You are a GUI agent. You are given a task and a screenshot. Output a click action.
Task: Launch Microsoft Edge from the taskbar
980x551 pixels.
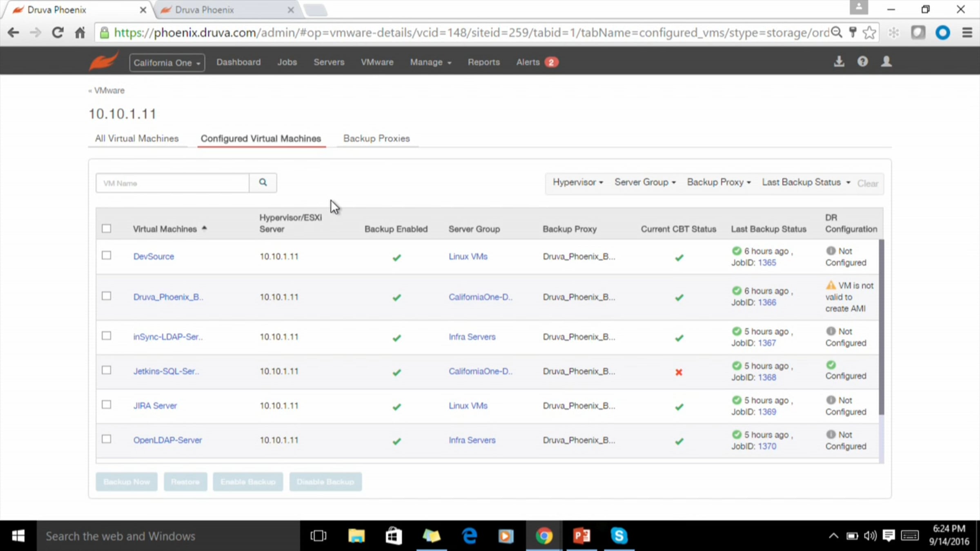point(469,536)
